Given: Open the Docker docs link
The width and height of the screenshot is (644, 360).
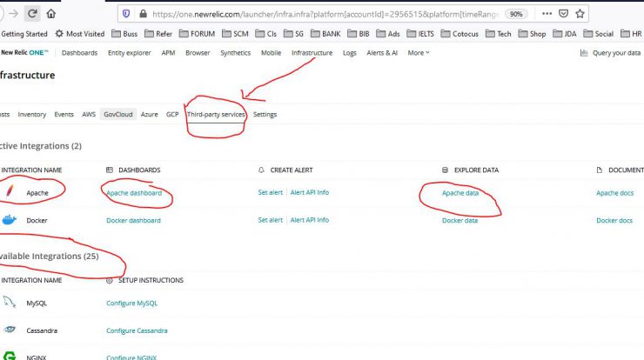Looking at the screenshot, I should point(614,220).
